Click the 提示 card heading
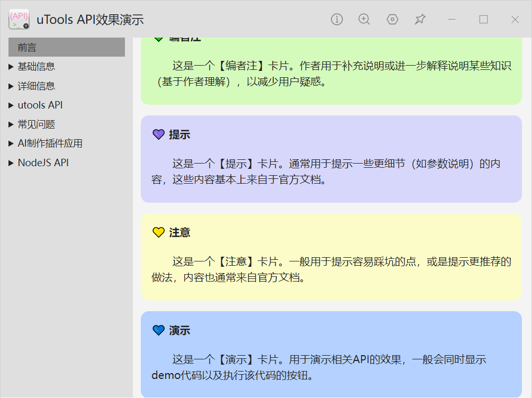532x398 pixels. [x=179, y=135]
